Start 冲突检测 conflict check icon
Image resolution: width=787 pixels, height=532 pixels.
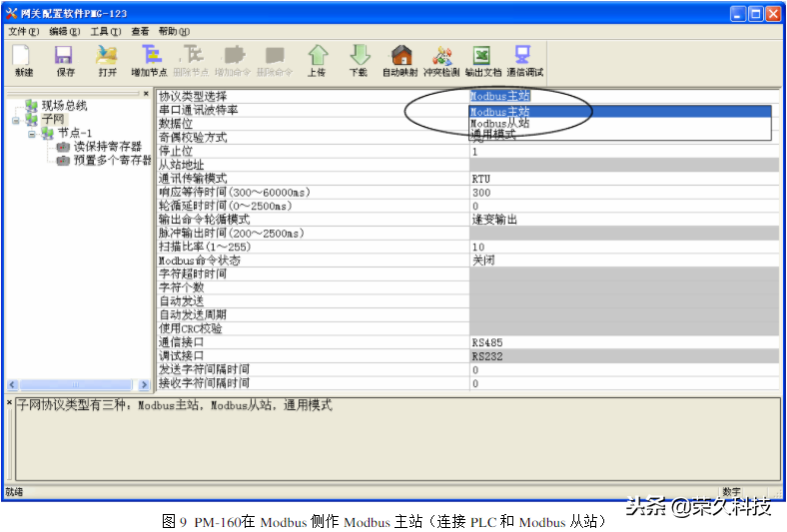click(442, 55)
